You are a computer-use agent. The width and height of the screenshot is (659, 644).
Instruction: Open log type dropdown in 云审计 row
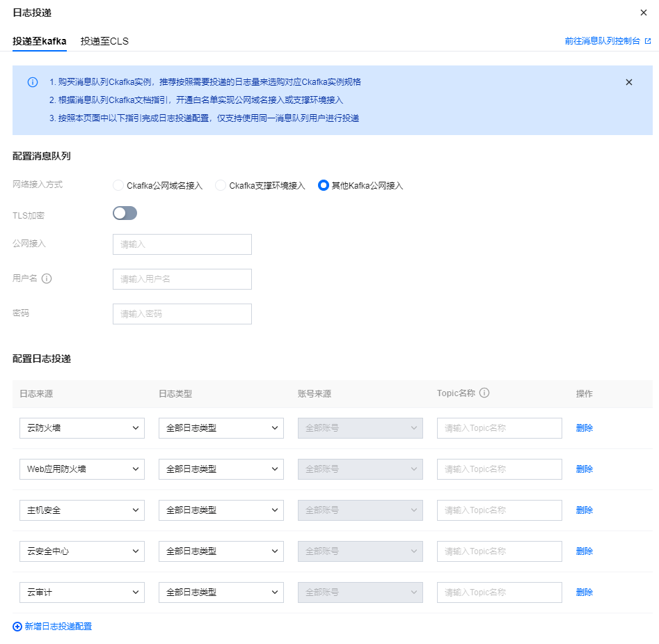[221, 592]
